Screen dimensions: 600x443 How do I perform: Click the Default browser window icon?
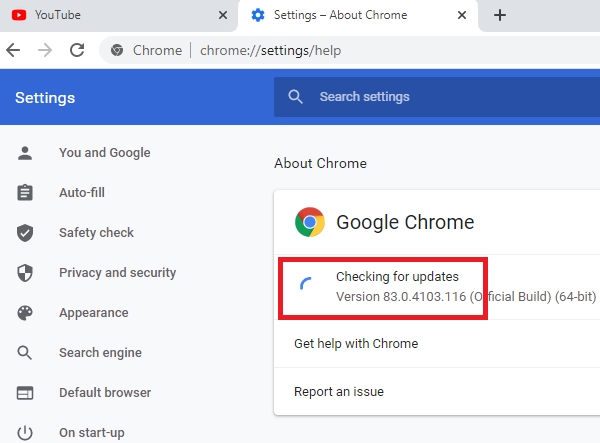pyautogui.click(x=25, y=393)
